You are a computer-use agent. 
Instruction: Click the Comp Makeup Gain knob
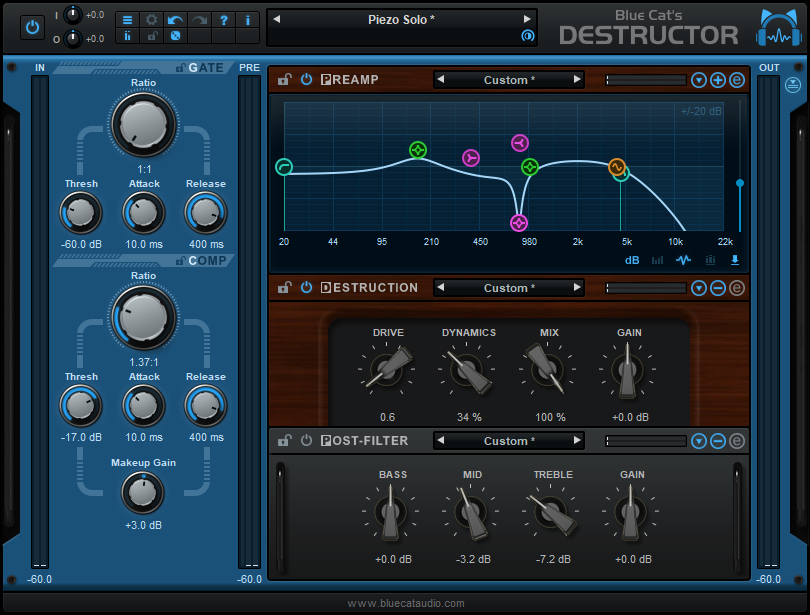[143, 493]
